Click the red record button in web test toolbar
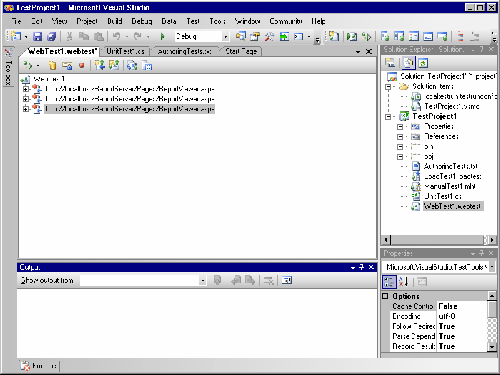Viewport: 500px width, 375px height. point(81,65)
